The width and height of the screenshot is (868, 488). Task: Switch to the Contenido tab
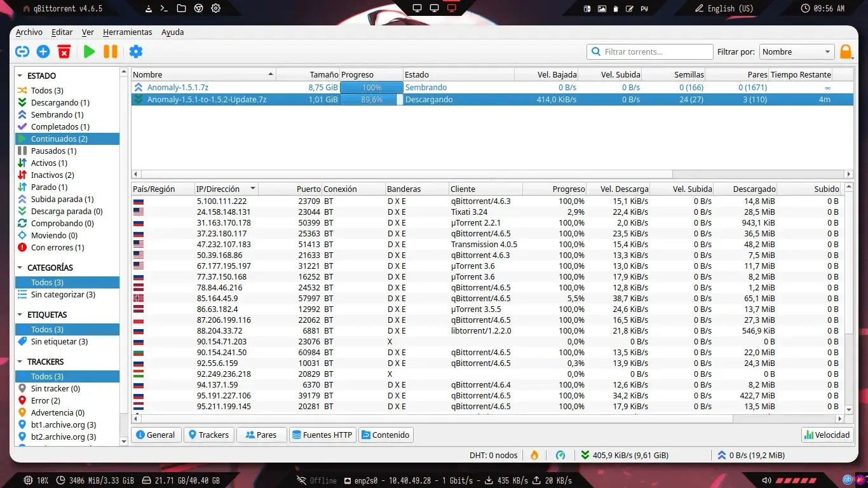[386, 435]
